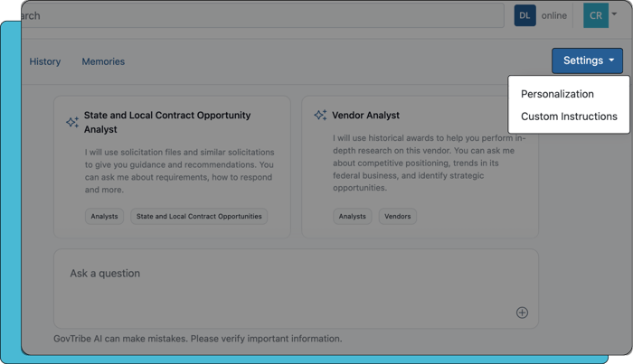
Task: Click the sparkle icon on Vendor Analyst card
Action: pyautogui.click(x=320, y=116)
